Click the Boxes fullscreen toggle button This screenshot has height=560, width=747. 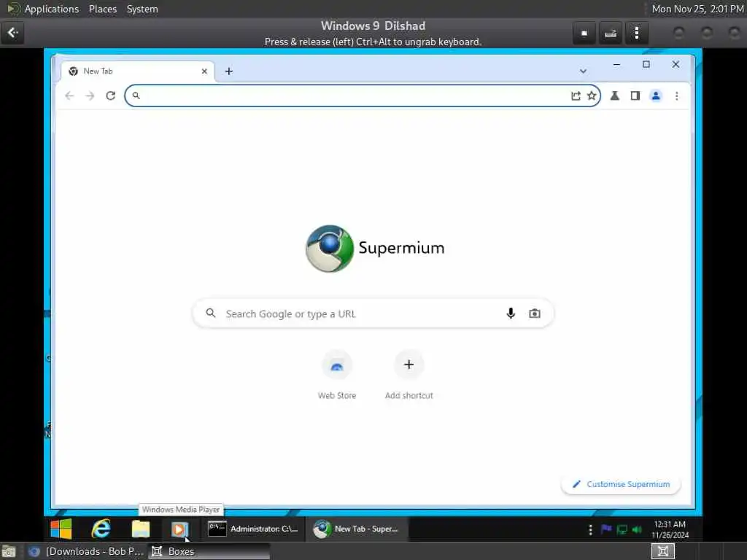click(584, 34)
